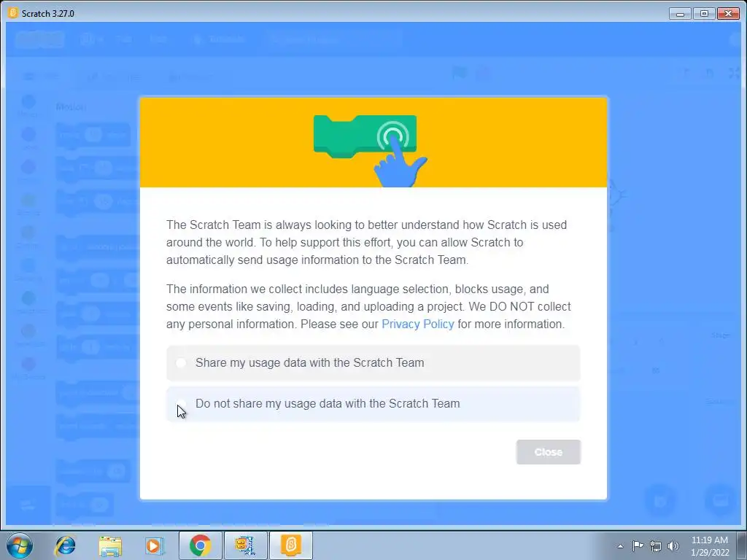Open network status tray icon
The height and width of the screenshot is (560, 747).
click(x=656, y=546)
